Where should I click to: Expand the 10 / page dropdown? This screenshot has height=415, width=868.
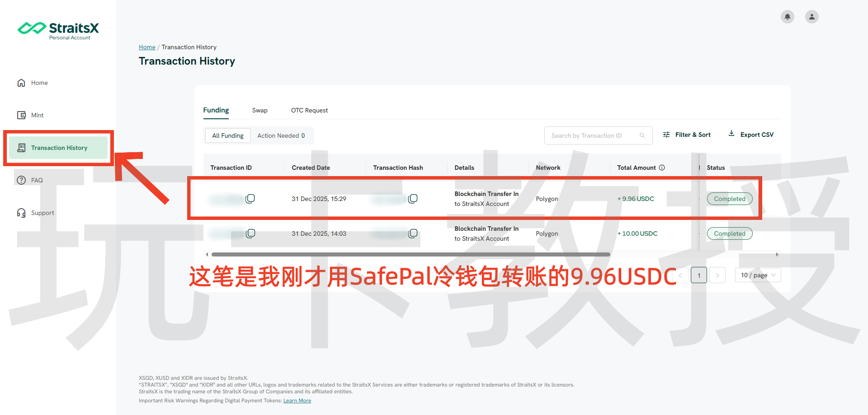pos(758,275)
